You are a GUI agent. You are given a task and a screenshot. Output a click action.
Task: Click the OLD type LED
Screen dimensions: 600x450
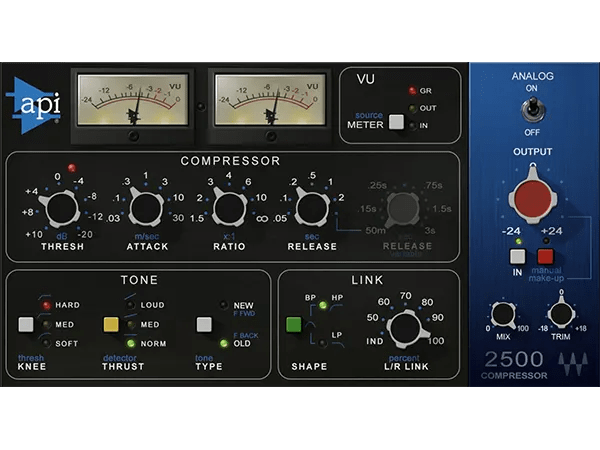224,343
